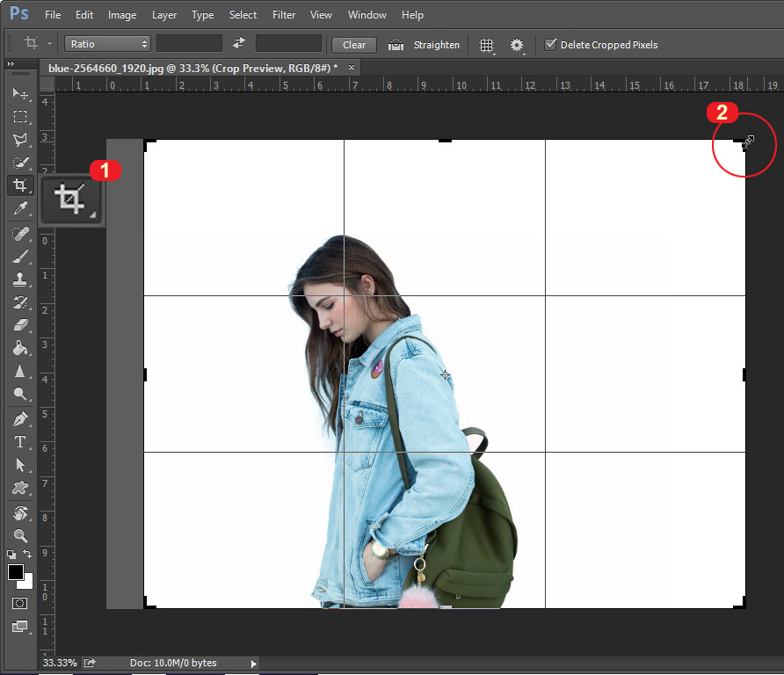The height and width of the screenshot is (675, 784).
Task: Choose the Eraser tool
Action: click(x=20, y=325)
